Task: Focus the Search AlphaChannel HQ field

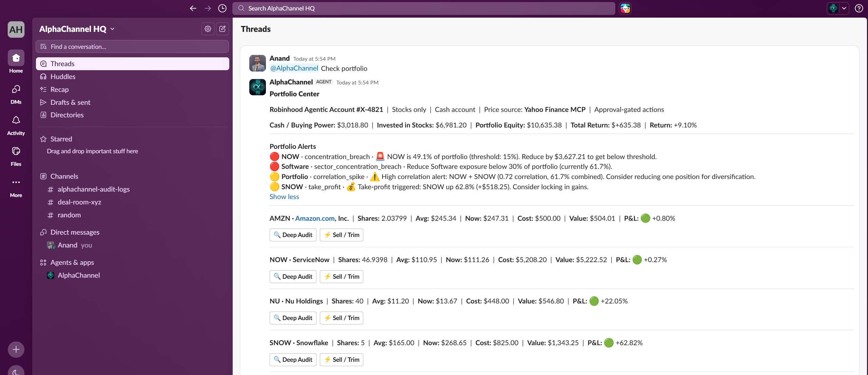Action: tap(424, 8)
